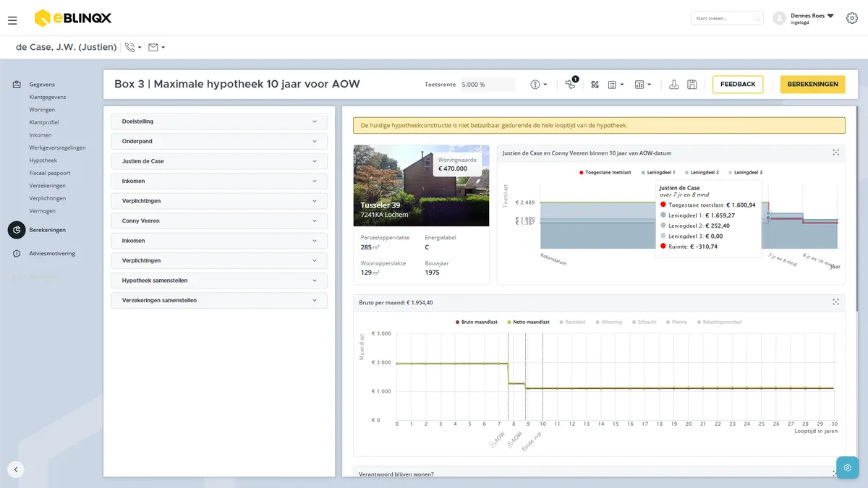The image size is (868, 488).
Task: Expand fullscreen on the Toetslast chart
Action: pyautogui.click(x=835, y=152)
